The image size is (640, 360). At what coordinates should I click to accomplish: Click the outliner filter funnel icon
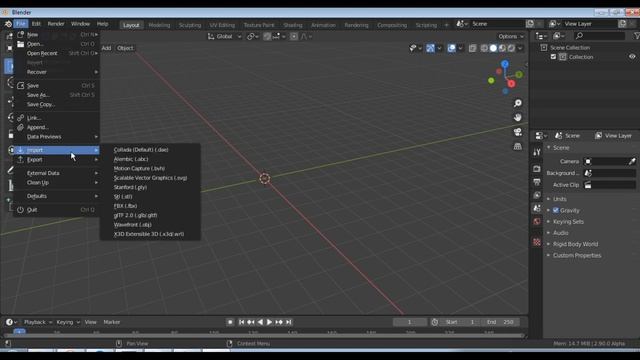(x=636, y=36)
